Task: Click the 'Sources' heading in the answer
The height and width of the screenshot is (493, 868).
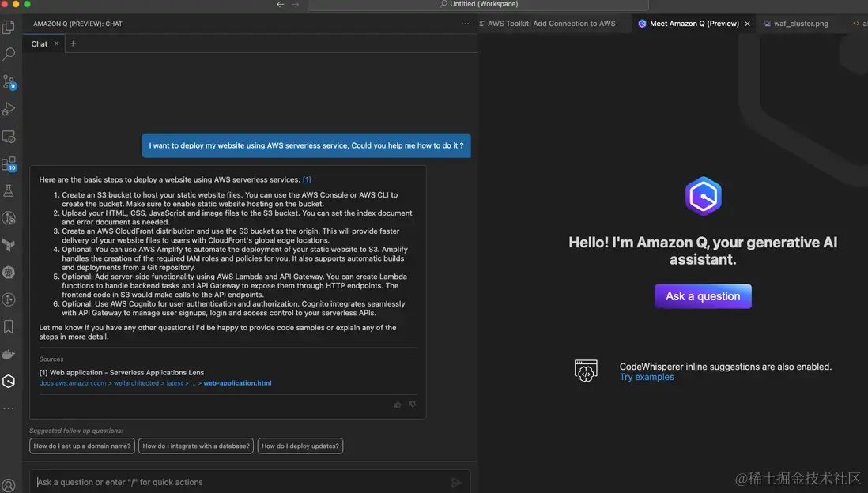Action: pyautogui.click(x=51, y=359)
